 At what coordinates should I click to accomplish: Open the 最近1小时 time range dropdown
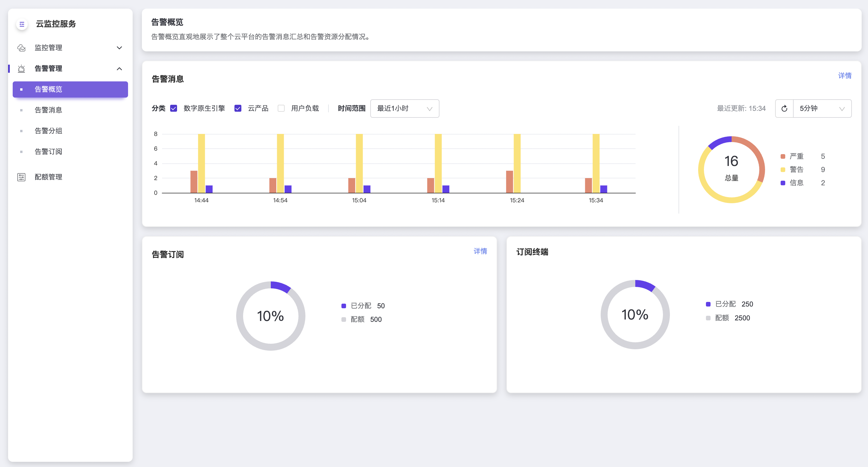pos(404,109)
